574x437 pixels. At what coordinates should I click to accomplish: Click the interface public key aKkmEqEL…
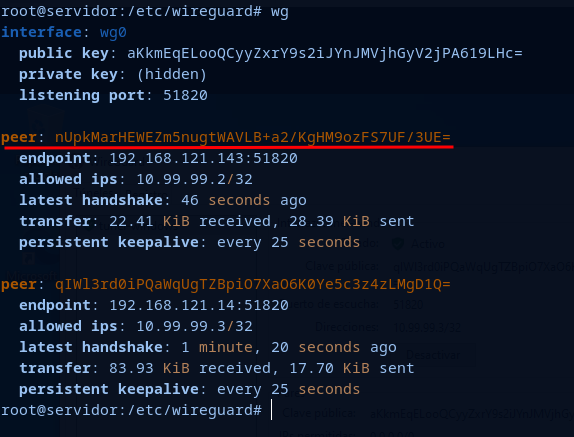[325, 53]
